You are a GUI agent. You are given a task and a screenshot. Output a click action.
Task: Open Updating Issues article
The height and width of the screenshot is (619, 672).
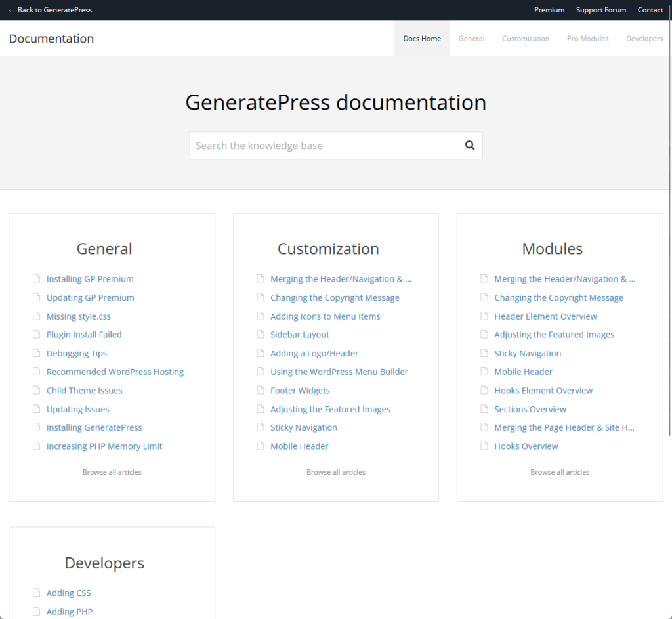[77, 409]
